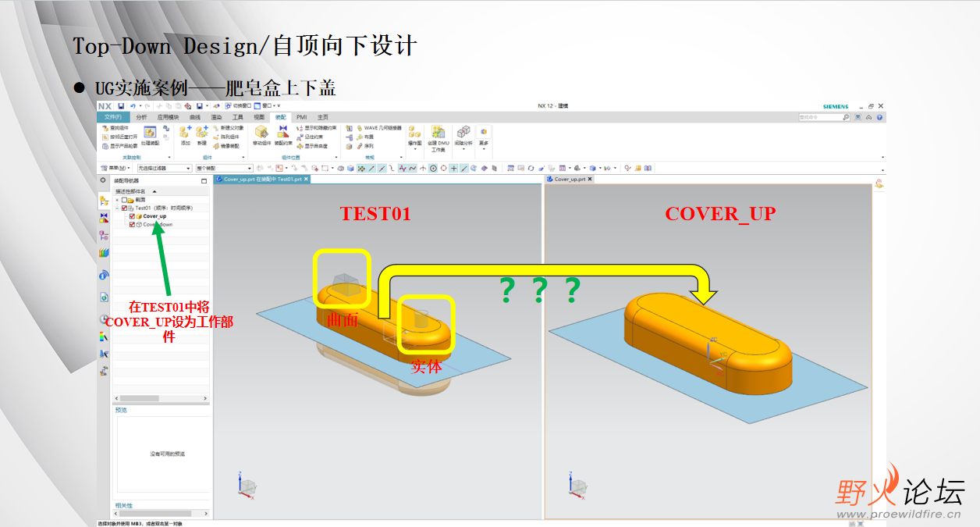Open the 整个装配 scope dropdown
The width and height of the screenshot is (980, 527).
click(224, 168)
